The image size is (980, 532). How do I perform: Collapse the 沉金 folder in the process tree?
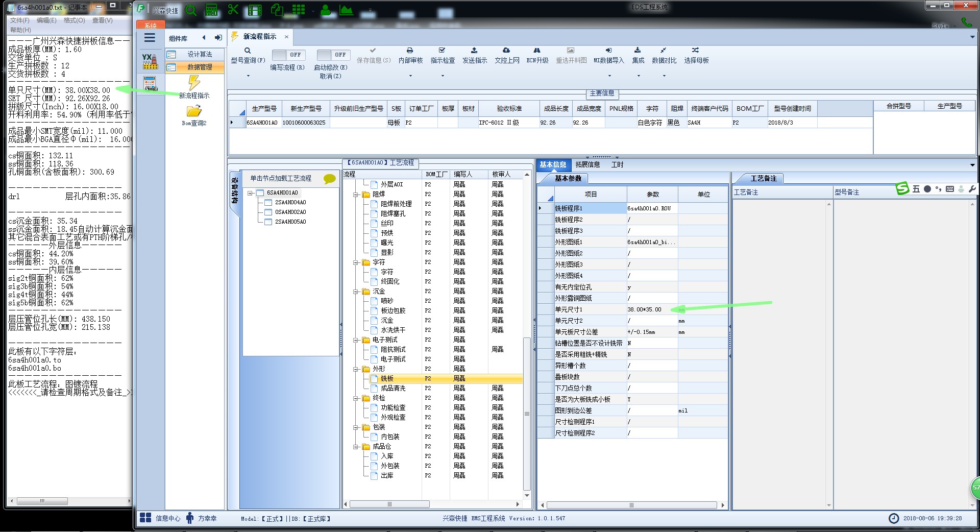tap(356, 292)
